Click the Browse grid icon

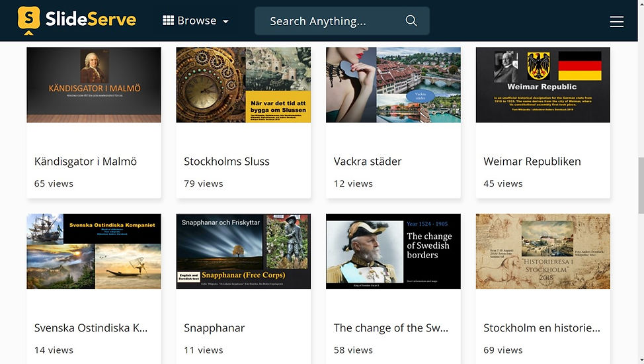pyautogui.click(x=169, y=21)
